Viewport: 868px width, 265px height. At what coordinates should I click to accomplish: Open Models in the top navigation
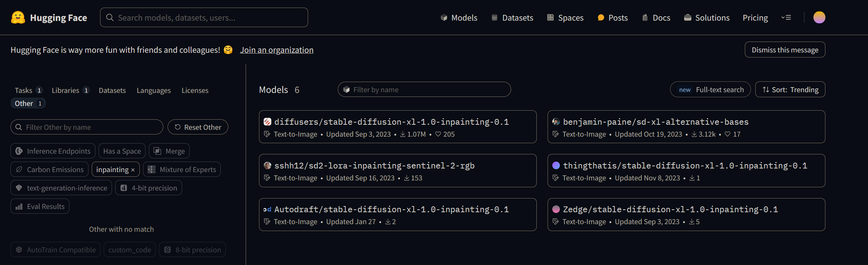[459, 18]
